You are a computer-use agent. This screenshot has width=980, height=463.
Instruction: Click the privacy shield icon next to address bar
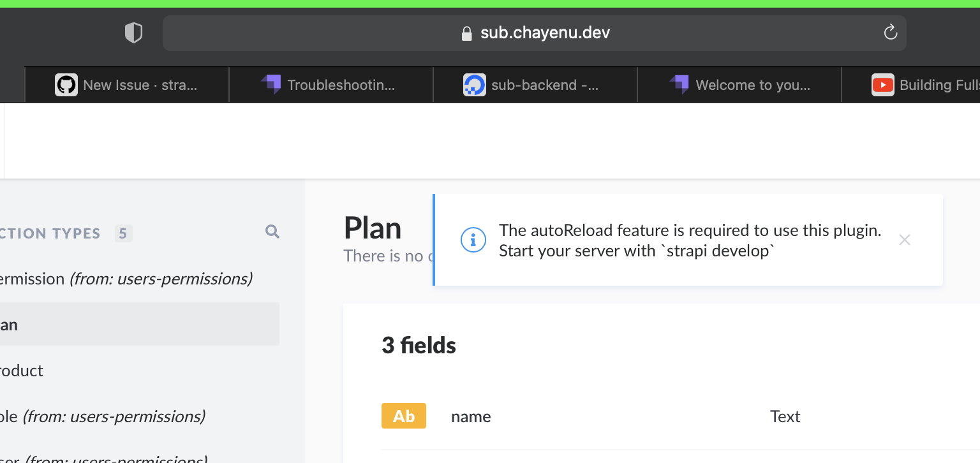coord(134,32)
